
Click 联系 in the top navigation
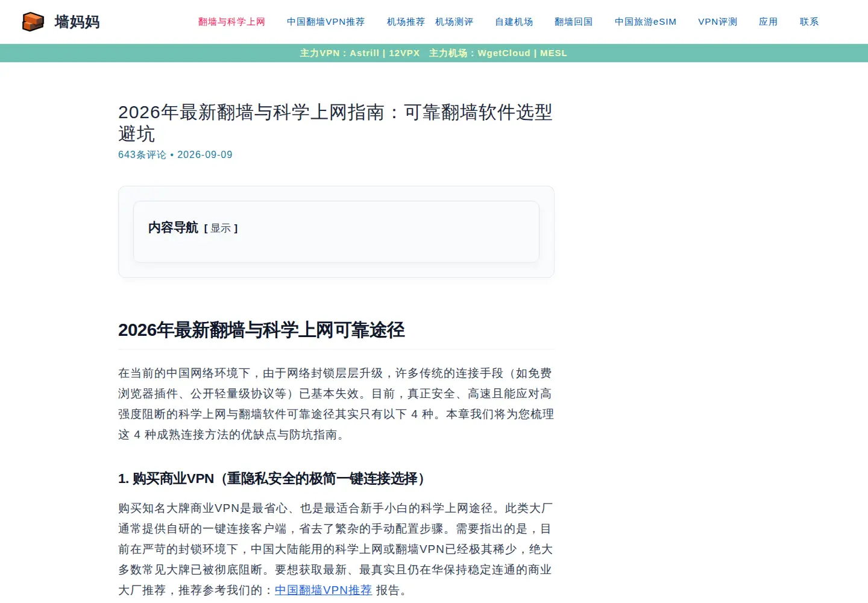tap(810, 22)
